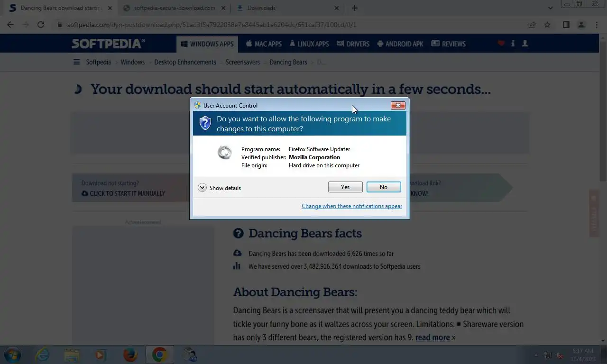Click the Firefox updater taskbar icon
This screenshot has width=607, height=364.
[x=189, y=355]
